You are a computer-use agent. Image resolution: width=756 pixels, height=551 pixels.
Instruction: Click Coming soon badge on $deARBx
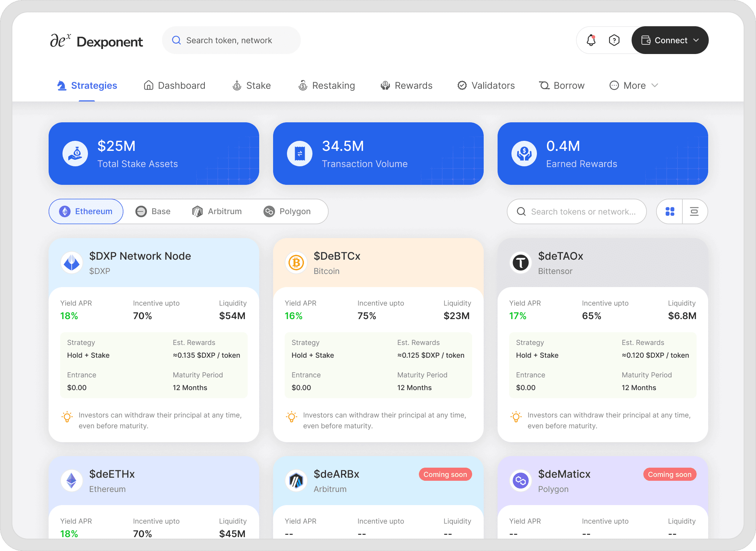(445, 474)
